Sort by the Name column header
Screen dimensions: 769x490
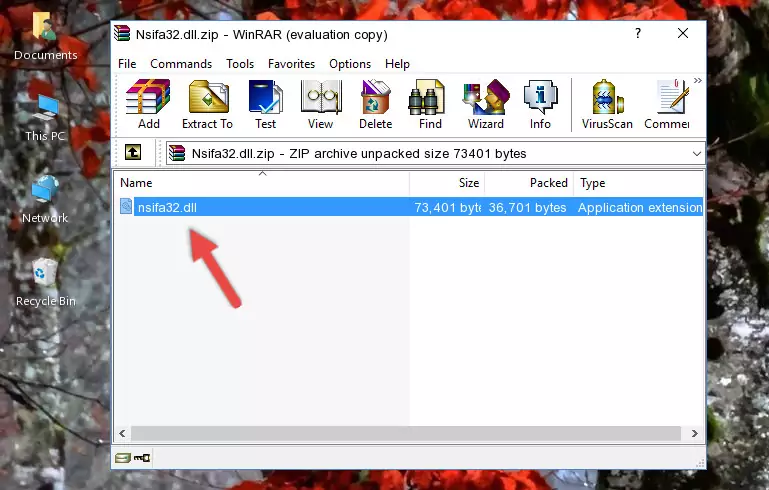tap(262, 183)
